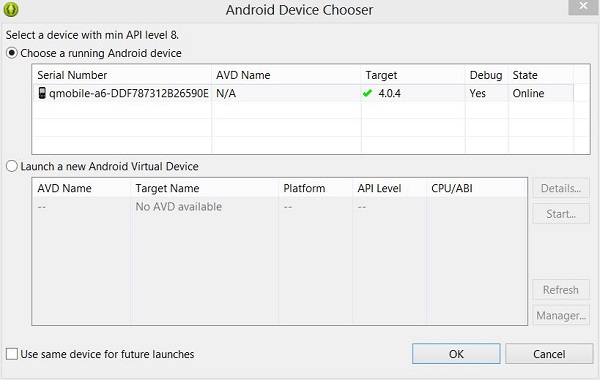Click the Yes value under Debug

478,93
